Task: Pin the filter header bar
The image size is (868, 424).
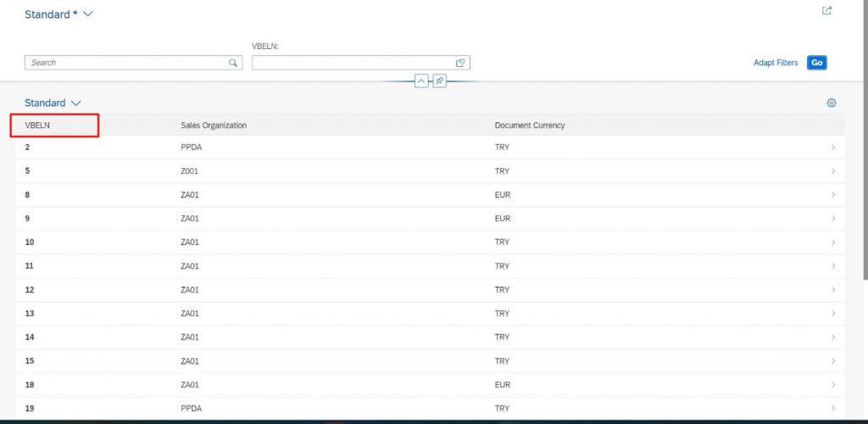Action: pyautogui.click(x=439, y=81)
